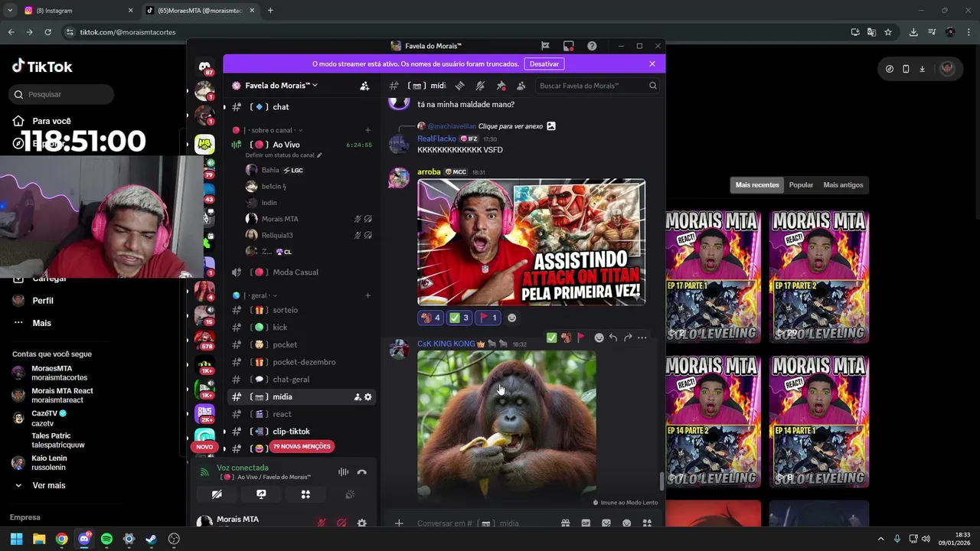
Task: Click the invite people icon beside server name
Action: click(364, 86)
